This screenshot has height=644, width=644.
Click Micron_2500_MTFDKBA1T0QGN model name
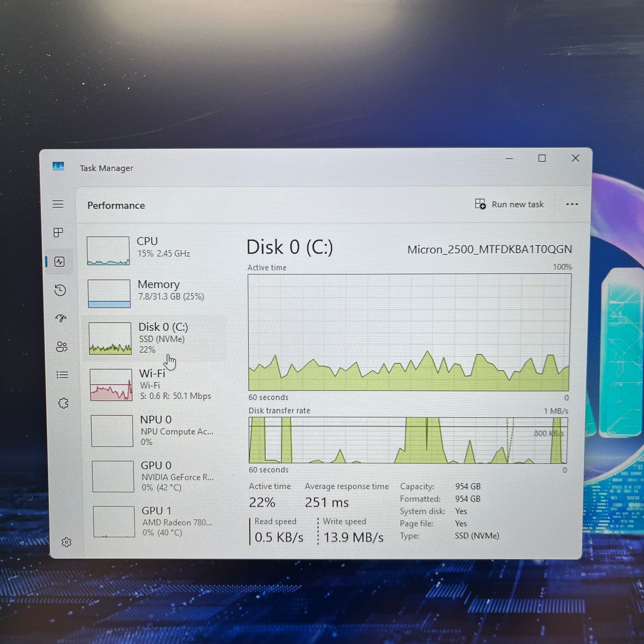point(489,249)
